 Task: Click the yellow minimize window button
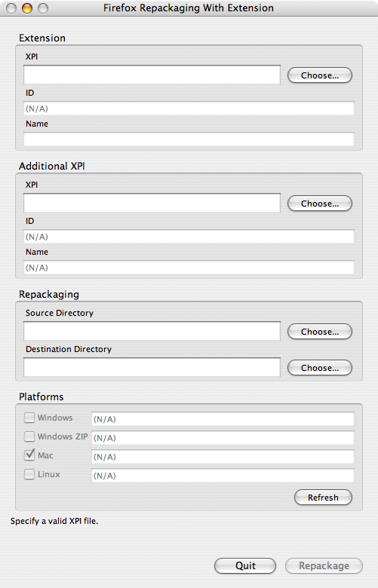tap(27, 8)
